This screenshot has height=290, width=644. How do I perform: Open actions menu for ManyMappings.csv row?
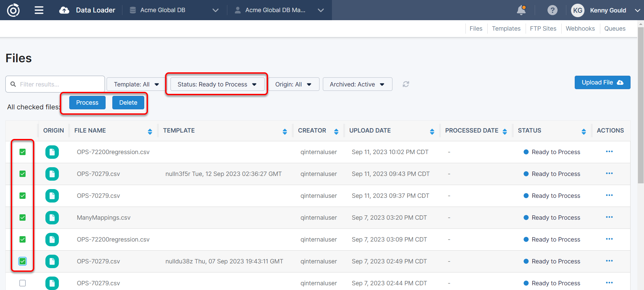[609, 217]
